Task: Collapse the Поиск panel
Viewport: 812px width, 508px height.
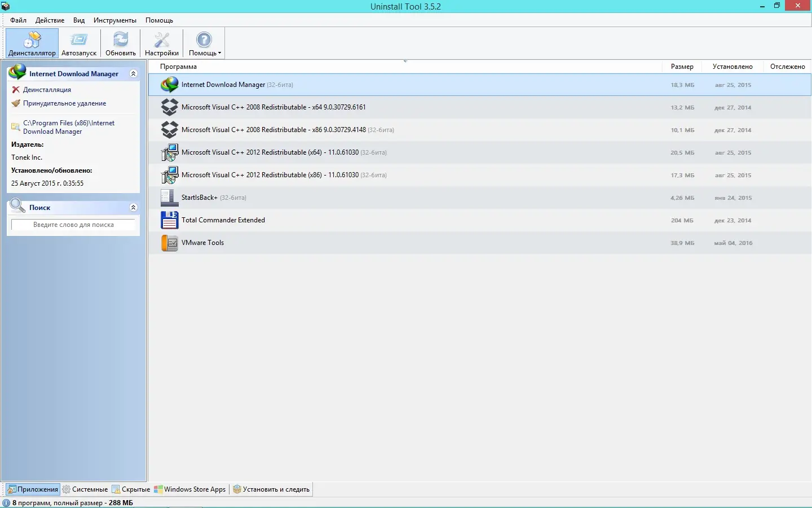Action: coord(134,207)
